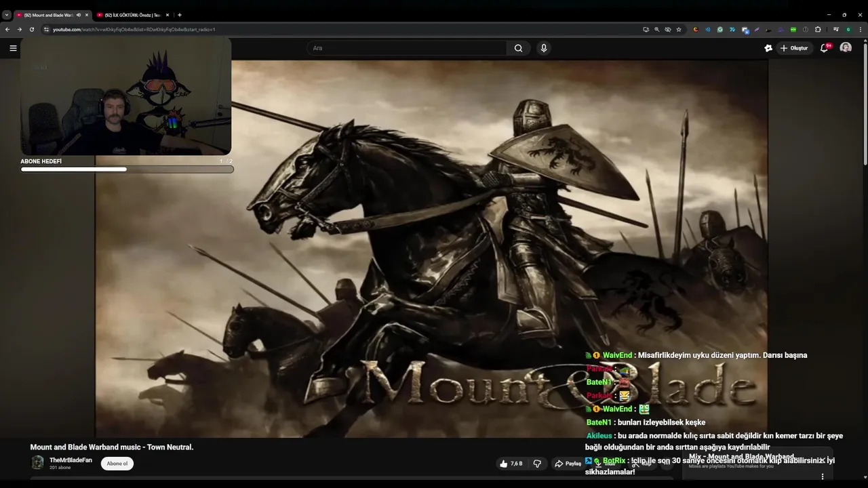Focus the YouTube Ara search field

coord(407,48)
